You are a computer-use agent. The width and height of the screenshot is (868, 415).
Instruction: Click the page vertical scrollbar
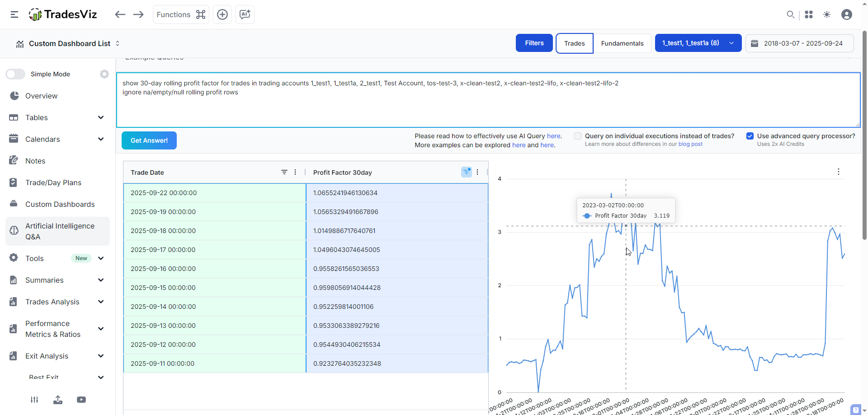[864, 135]
